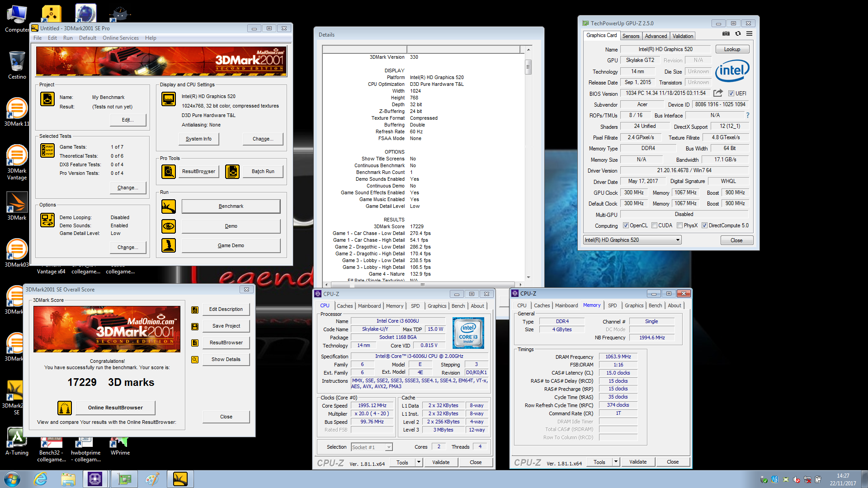Click the Show Details button
Screen dimensions: 868x488
pos(226,359)
